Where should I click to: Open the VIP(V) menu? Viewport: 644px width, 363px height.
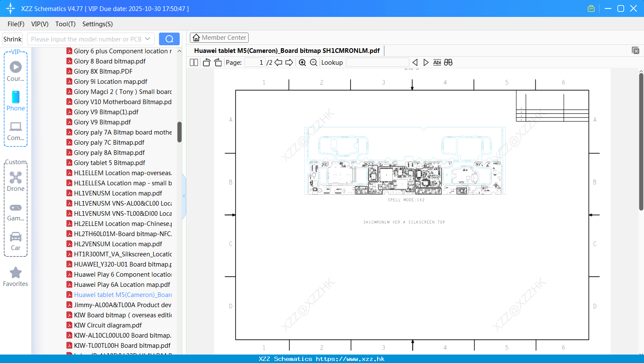click(x=40, y=24)
